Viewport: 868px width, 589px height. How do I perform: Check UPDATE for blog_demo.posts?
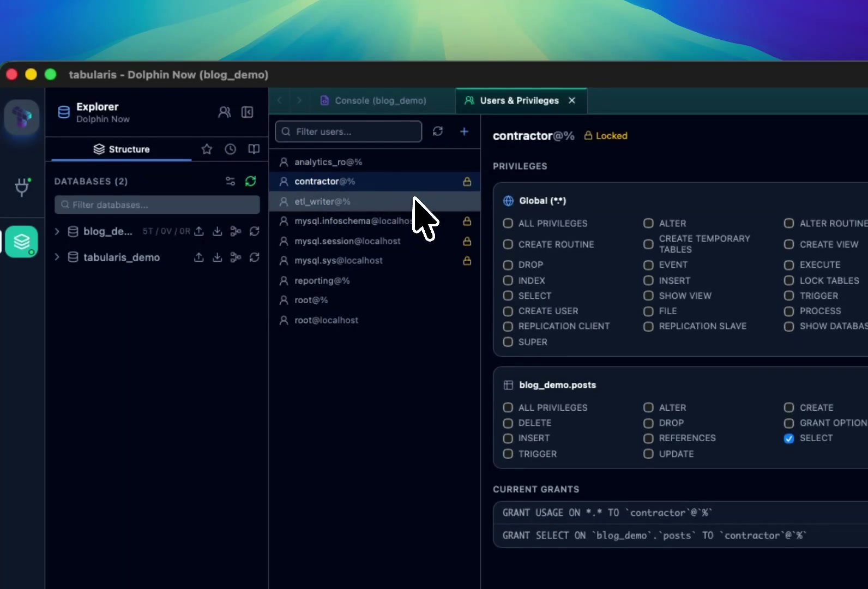pos(648,454)
